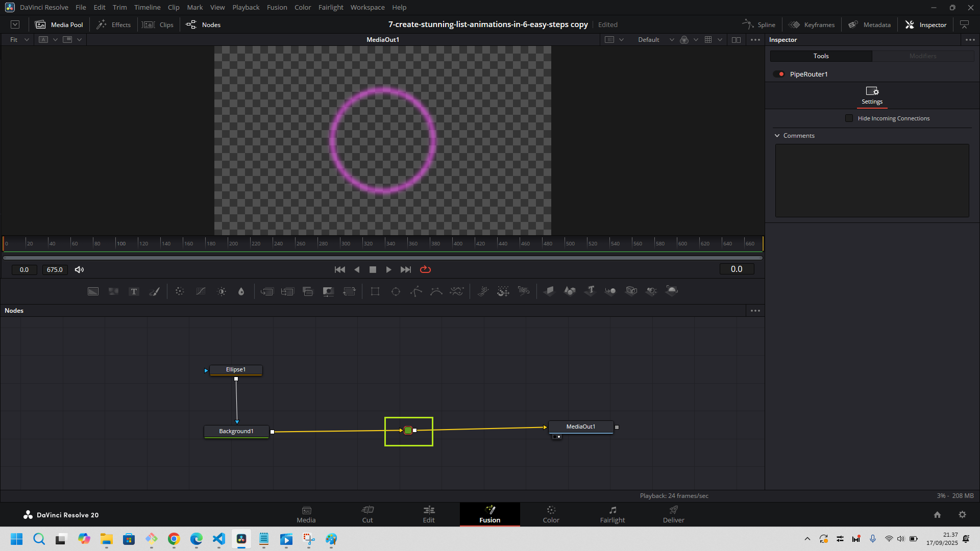The width and height of the screenshot is (980, 551).
Task: Collapse the Comments section
Action: [777, 136]
